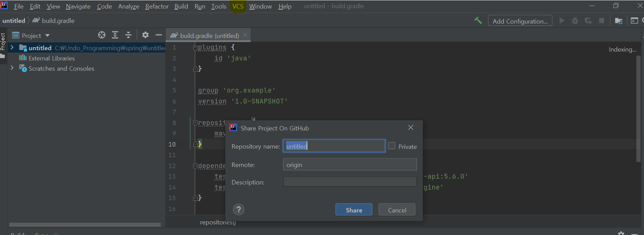Click the Run play icon in toolbar

pos(562,21)
